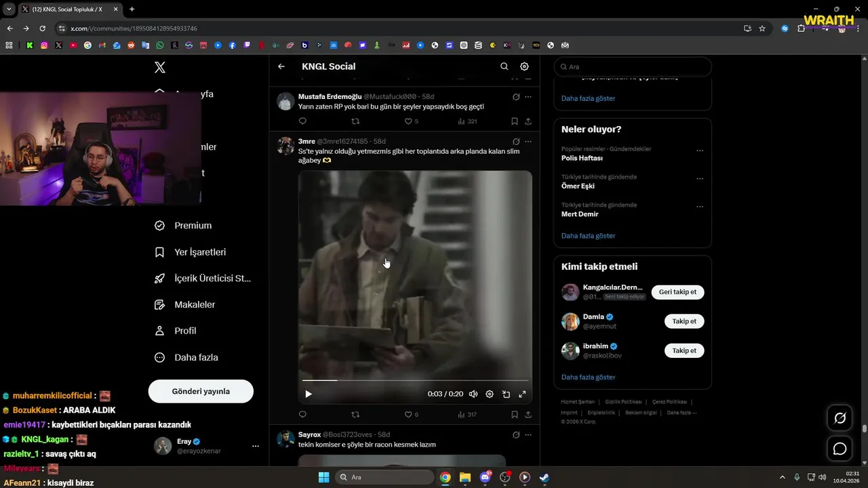The width and height of the screenshot is (868, 488).
Task: Reload the page
Action: coord(42,28)
